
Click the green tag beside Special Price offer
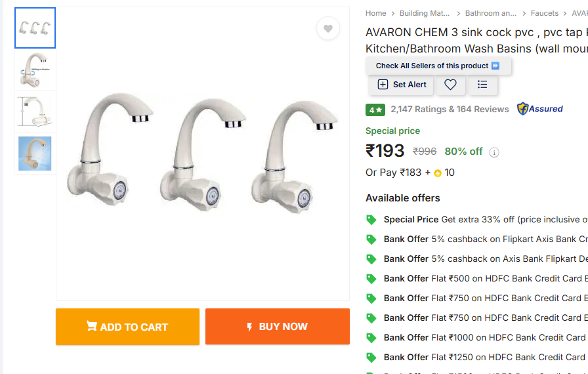(371, 220)
